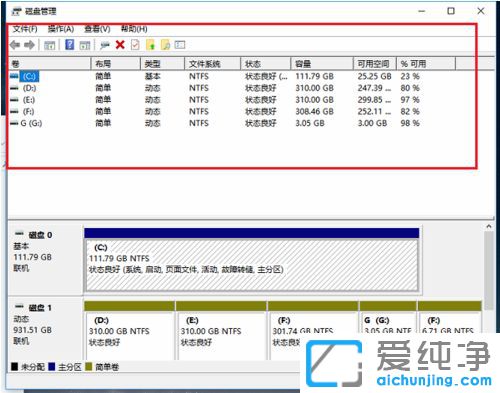Click the 3.05 GB capacity cell in list
The height and width of the screenshot is (393, 500).
310,123
